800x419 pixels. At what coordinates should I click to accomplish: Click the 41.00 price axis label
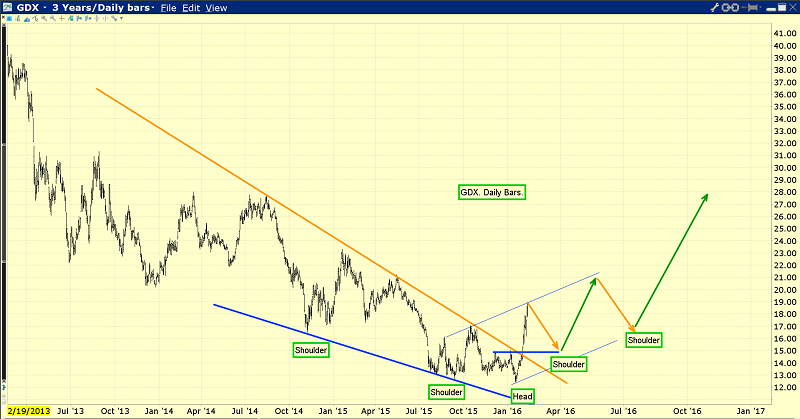tap(785, 33)
